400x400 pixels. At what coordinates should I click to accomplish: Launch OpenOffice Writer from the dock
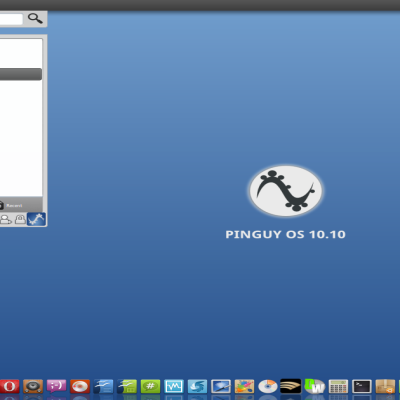pyautogui.click(x=103, y=387)
